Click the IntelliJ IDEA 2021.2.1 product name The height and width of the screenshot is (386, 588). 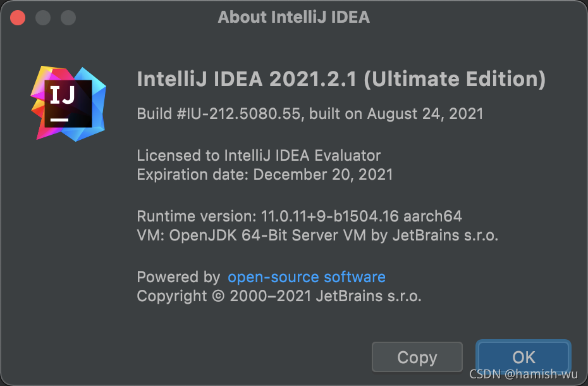click(x=247, y=80)
